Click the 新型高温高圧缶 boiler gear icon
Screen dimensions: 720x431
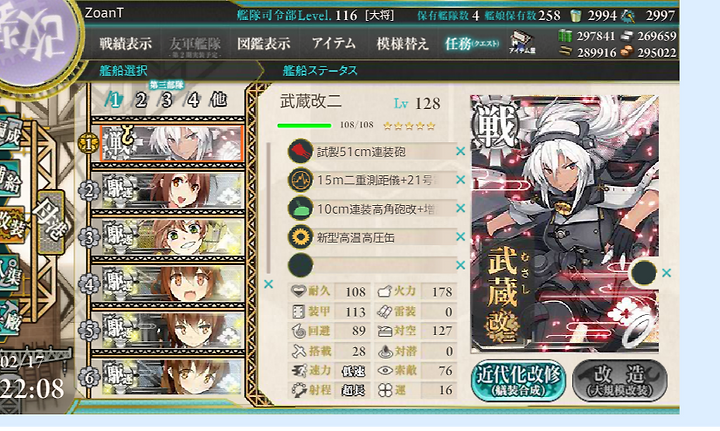tap(301, 237)
